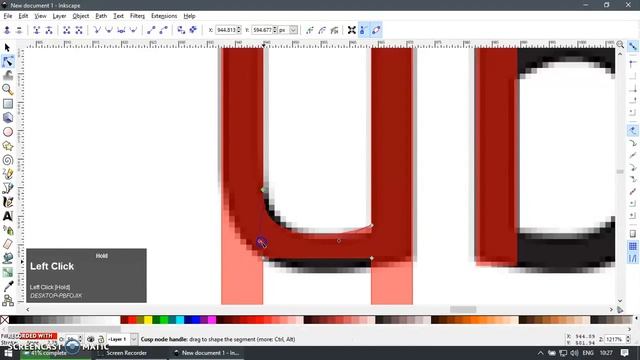Open the Windows Start button
Viewport: 640px width, 360px height.
[8, 353]
